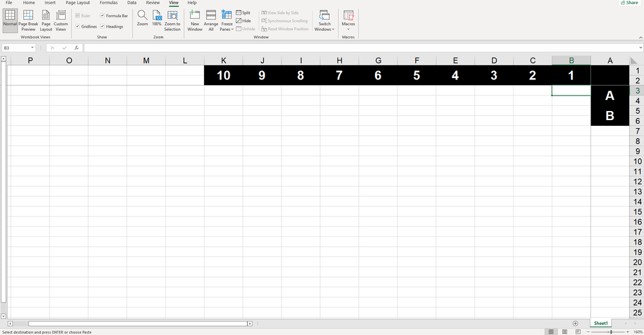Collapse the ribbon with the chevron

point(640,37)
